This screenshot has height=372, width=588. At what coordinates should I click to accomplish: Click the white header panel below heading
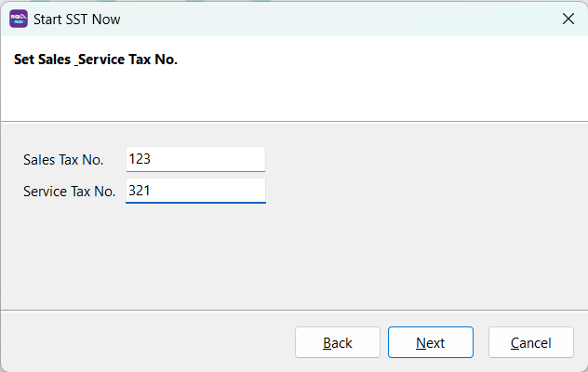click(294, 97)
